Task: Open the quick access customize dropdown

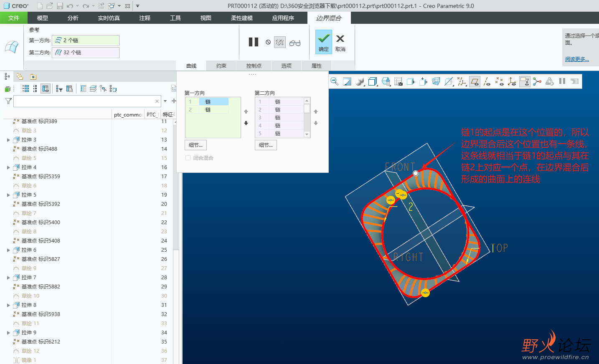Action: 138,6
